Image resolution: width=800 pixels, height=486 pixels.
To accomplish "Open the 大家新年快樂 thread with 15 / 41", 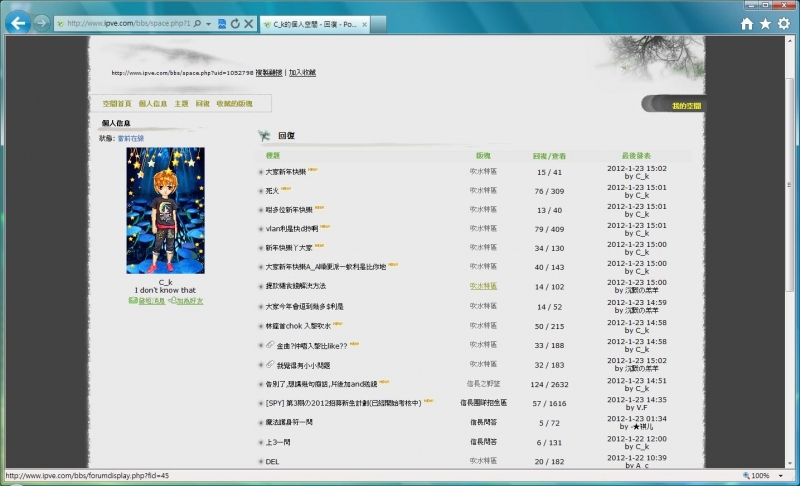I will point(286,172).
